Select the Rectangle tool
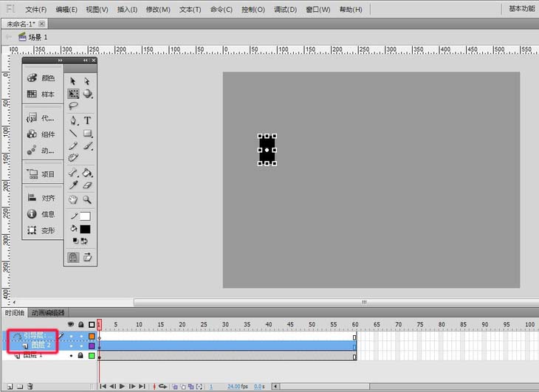This screenshot has width=539, height=392. pyautogui.click(x=88, y=134)
